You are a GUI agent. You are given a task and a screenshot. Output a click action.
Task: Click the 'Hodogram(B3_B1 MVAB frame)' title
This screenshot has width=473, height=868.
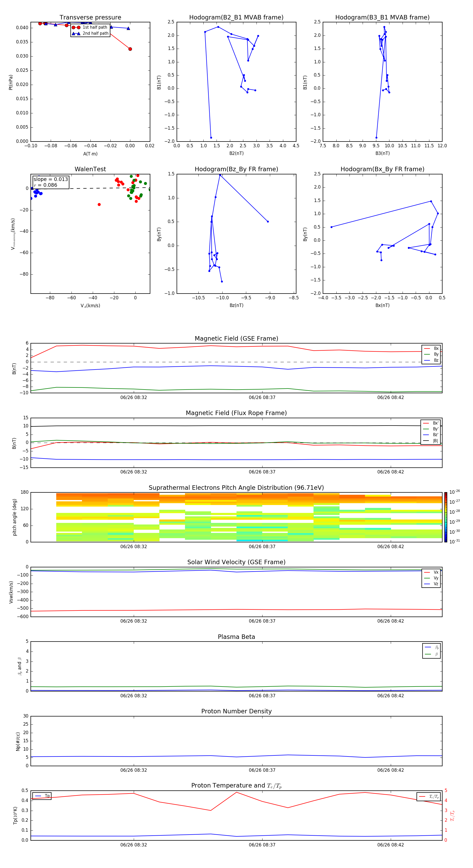(x=382, y=17)
